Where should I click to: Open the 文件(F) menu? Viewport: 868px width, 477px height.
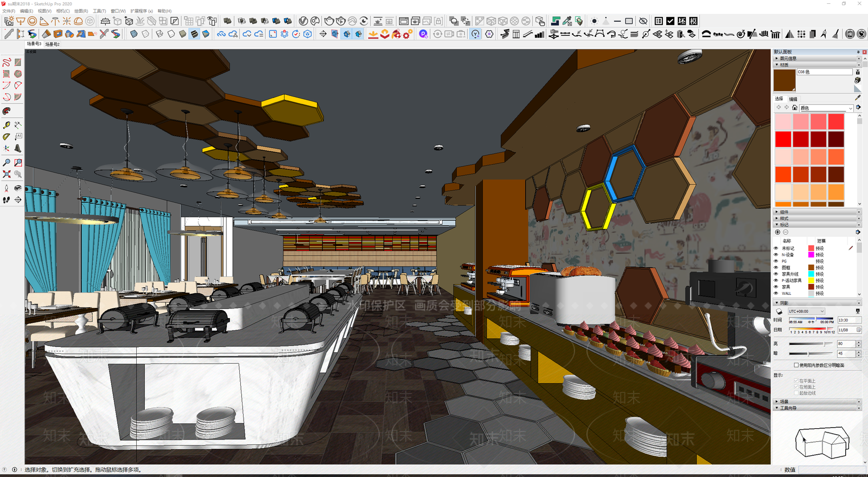point(9,11)
